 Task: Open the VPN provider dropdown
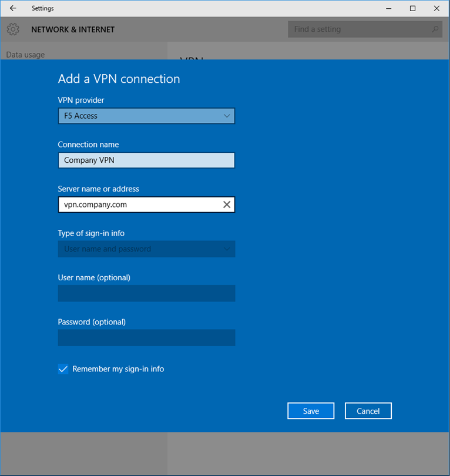pyautogui.click(x=146, y=116)
